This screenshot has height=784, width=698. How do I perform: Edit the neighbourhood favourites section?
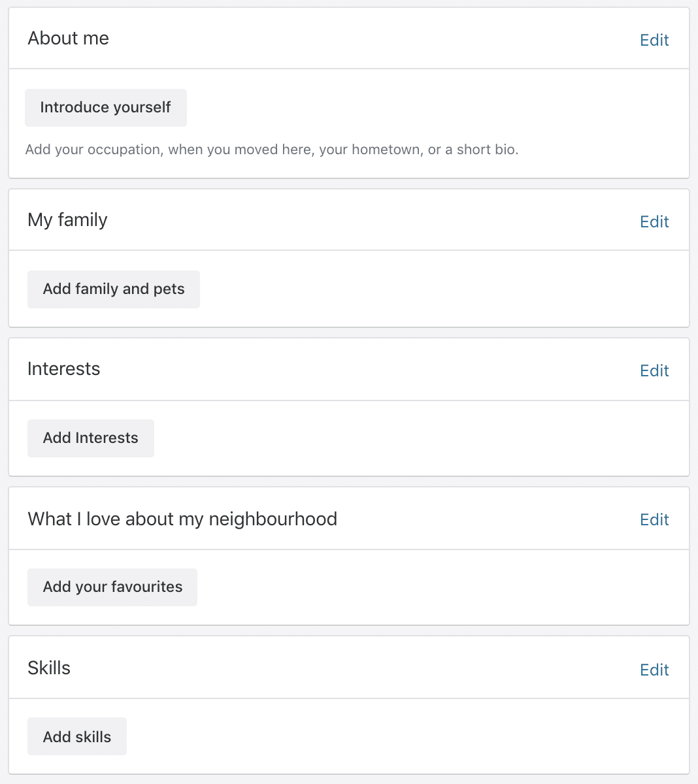pyautogui.click(x=654, y=519)
